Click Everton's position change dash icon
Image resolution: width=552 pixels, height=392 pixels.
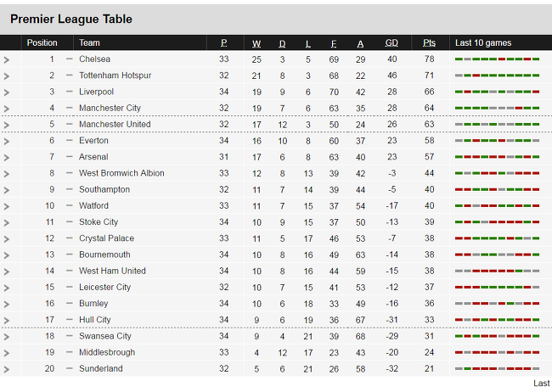70,140
